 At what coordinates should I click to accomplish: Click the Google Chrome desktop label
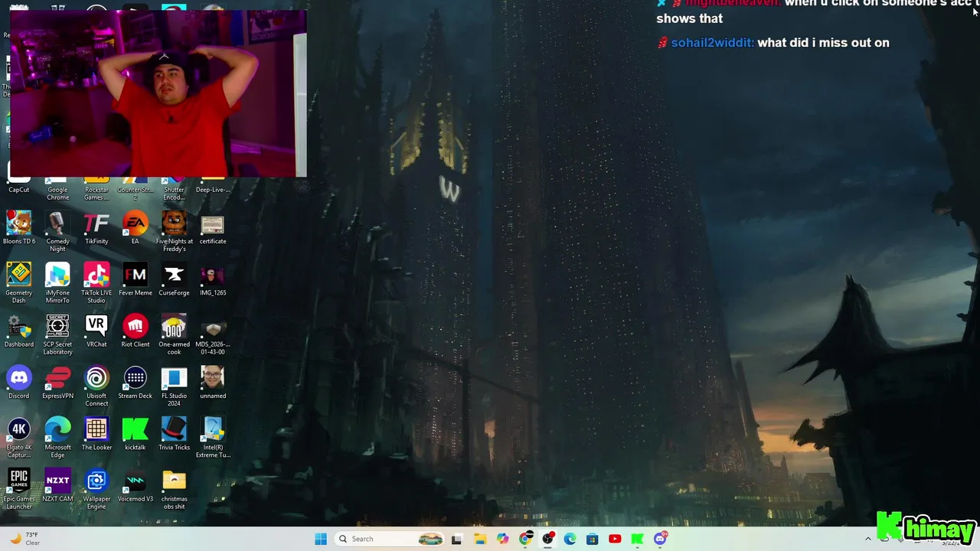tap(57, 194)
